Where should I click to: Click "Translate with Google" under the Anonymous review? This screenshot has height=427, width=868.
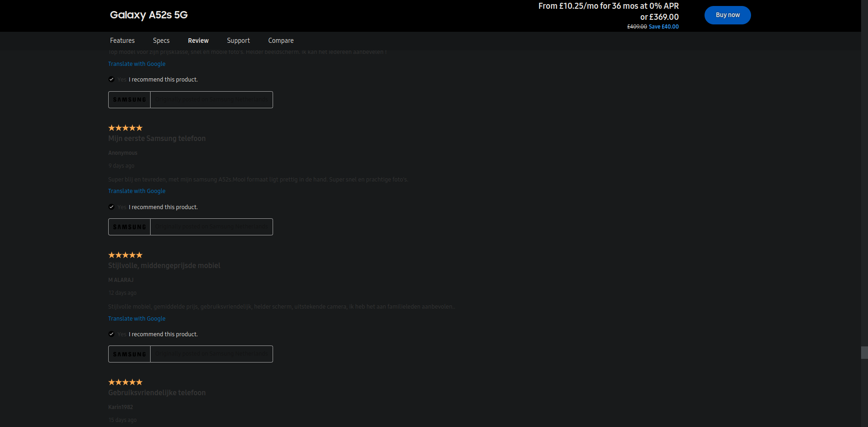136,191
